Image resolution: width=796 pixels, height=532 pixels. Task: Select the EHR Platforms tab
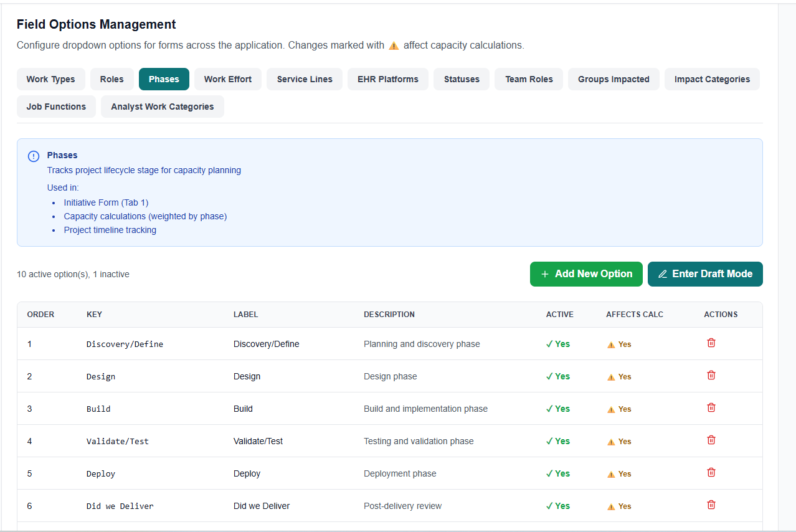(x=387, y=79)
